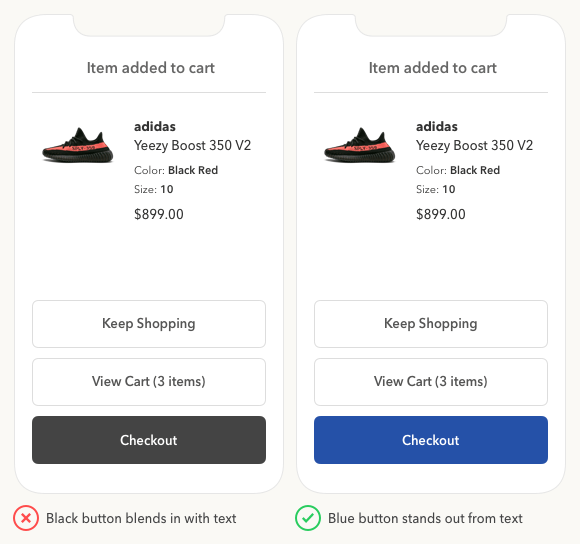Click the $899.00 price in left phone
This screenshot has width=580, height=544.
point(159,214)
